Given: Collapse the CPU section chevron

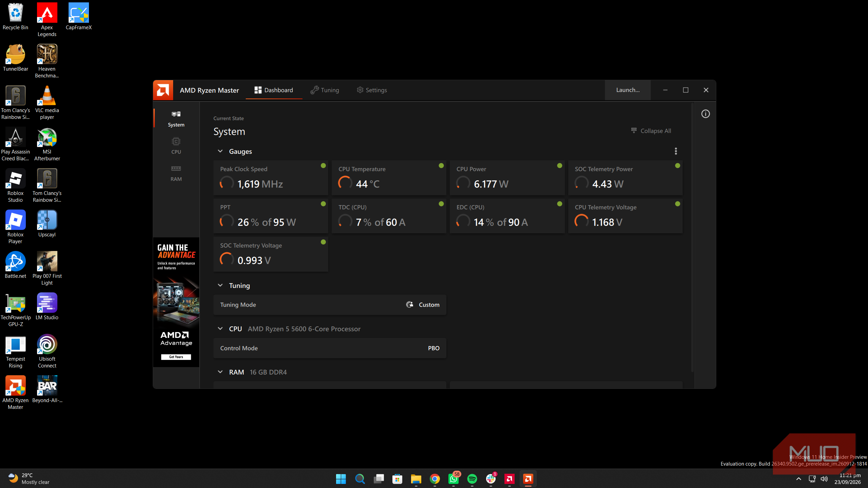Looking at the screenshot, I should pos(220,328).
